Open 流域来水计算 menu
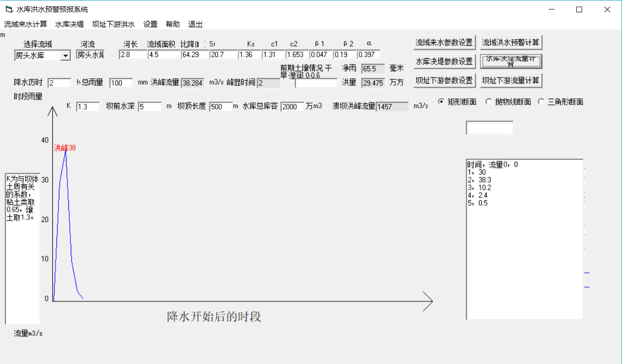This screenshot has width=622, height=364. pyautogui.click(x=26, y=25)
